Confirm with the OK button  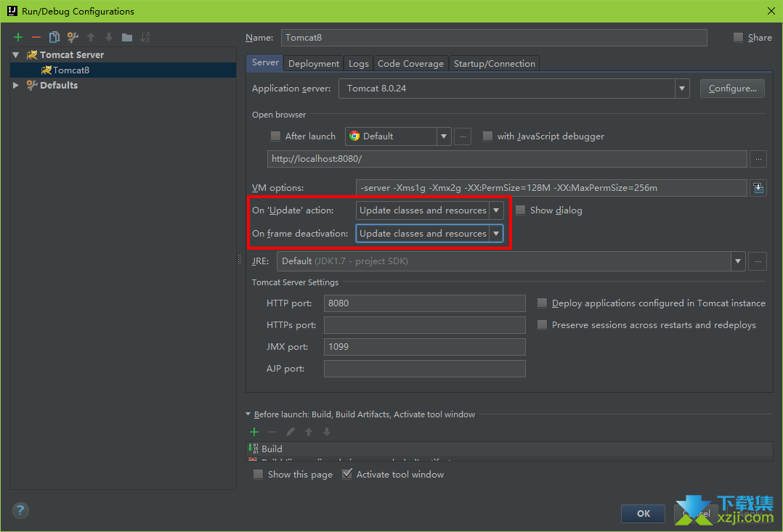point(644,514)
